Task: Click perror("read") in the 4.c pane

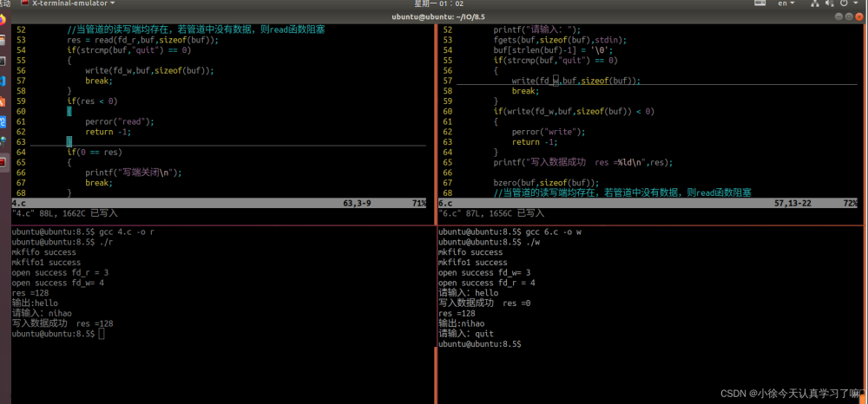Action: coord(120,121)
